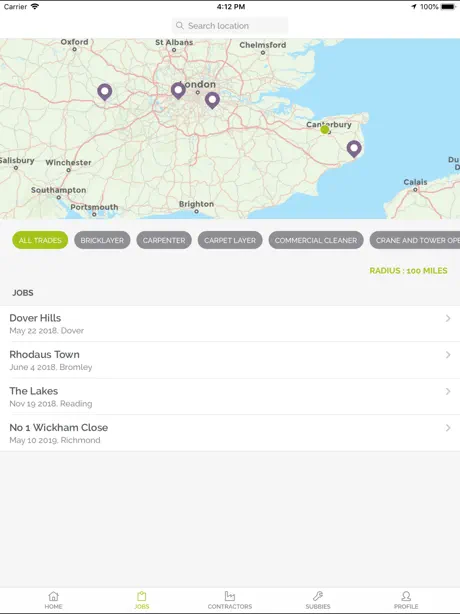
Task: Click the Brighton label on the map
Action: click(x=196, y=204)
